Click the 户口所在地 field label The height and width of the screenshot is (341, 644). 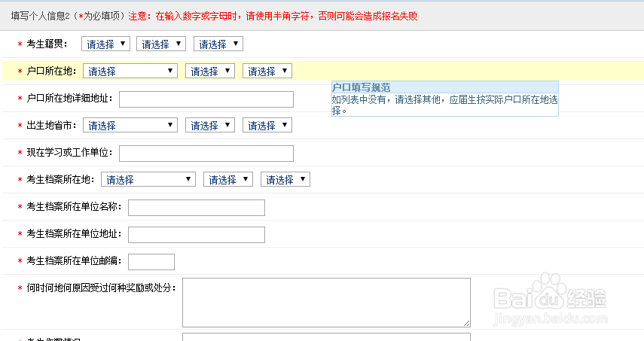51,71
